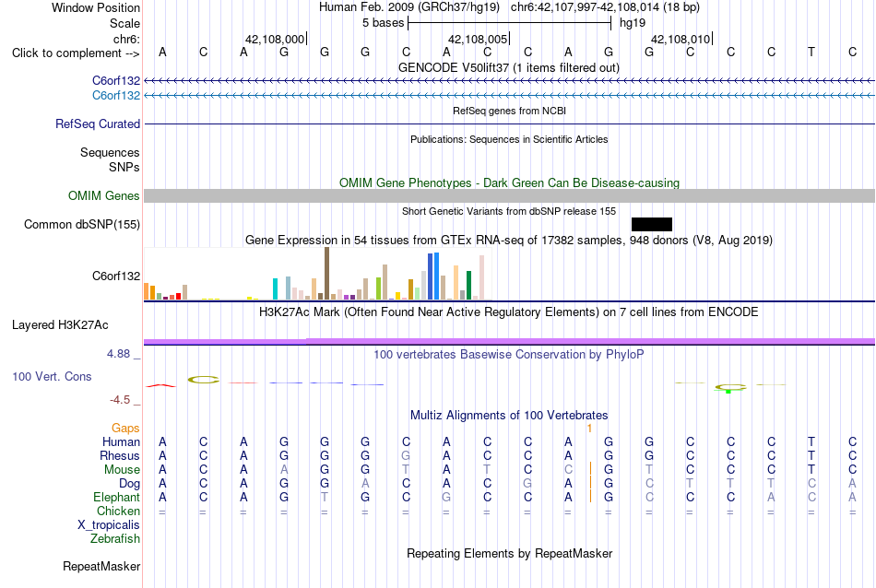This screenshot has width=876, height=588.
Task: Select the Rhesus alignment row label
Action: tap(120, 456)
